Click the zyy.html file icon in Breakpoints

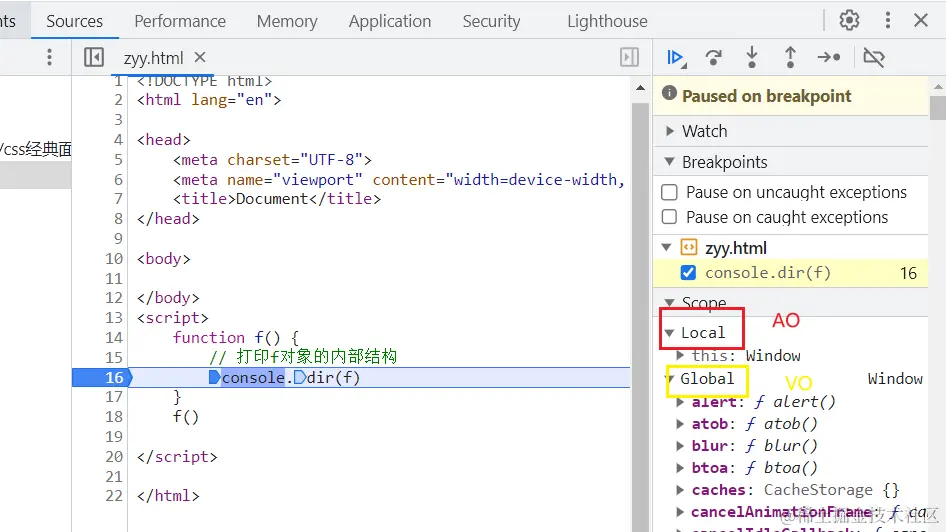click(688, 247)
